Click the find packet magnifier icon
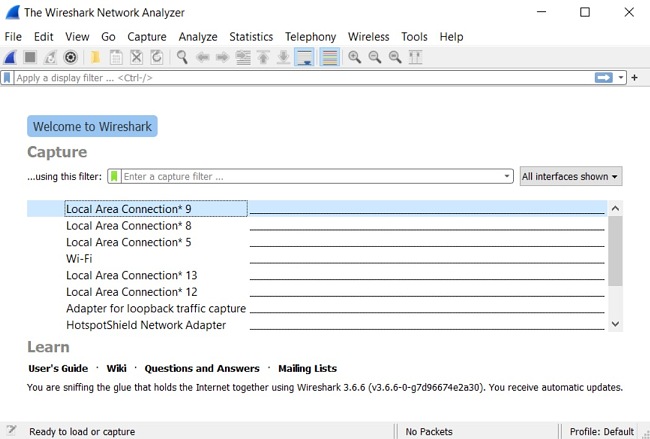Image resolution: width=650 pixels, height=439 pixels. point(182,57)
